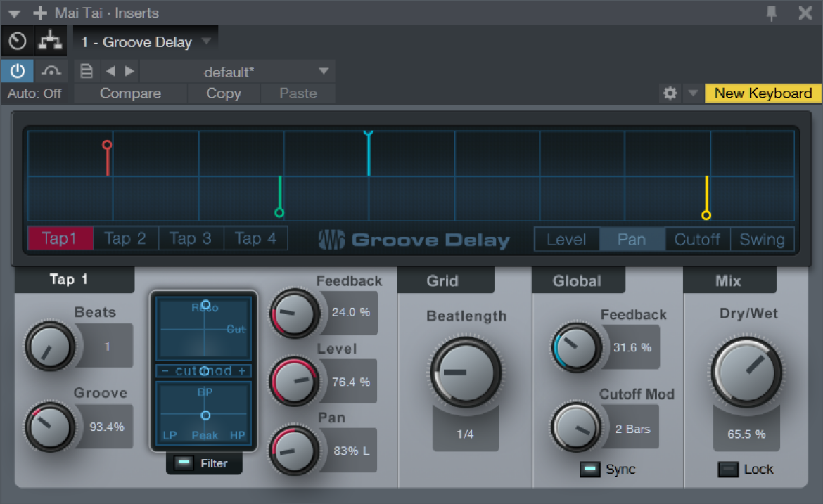823x504 pixels.
Task: Select the Tap 1 tab
Action: click(60, 238)
